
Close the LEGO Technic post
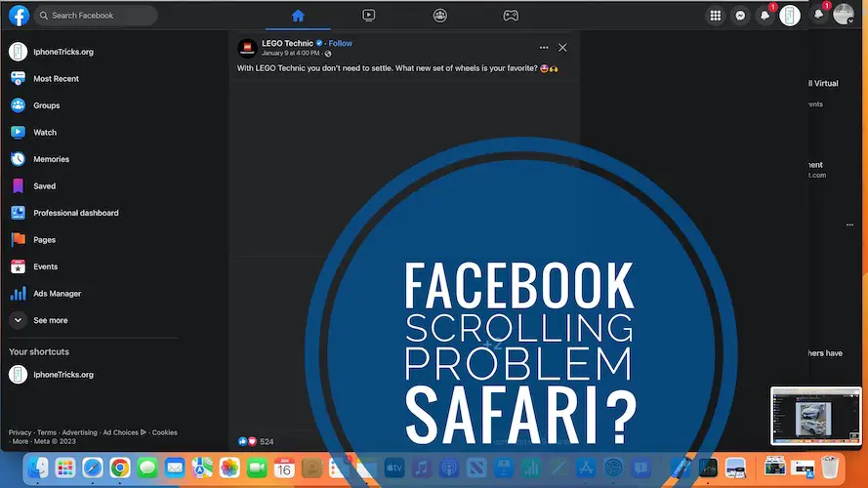562,47
